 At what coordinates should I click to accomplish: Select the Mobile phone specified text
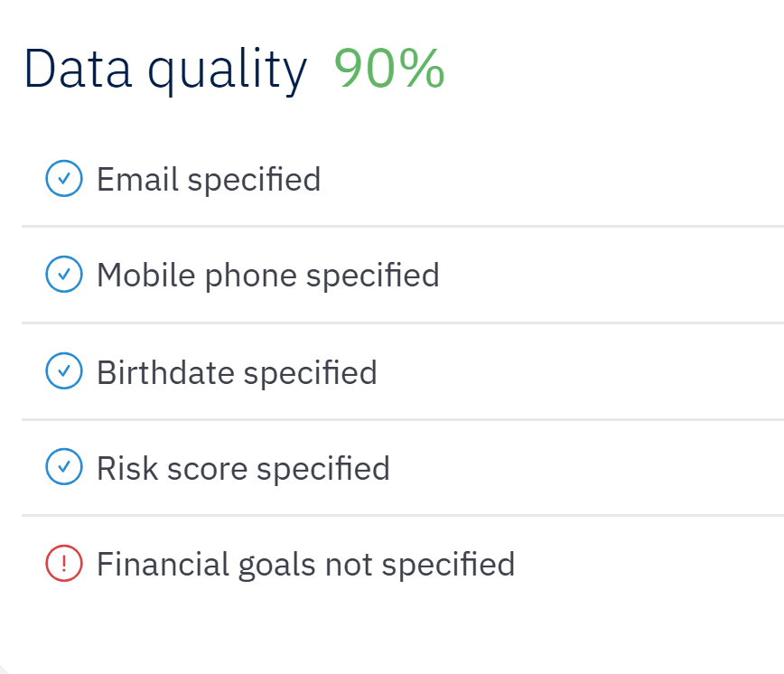click(x=267, y=275)
